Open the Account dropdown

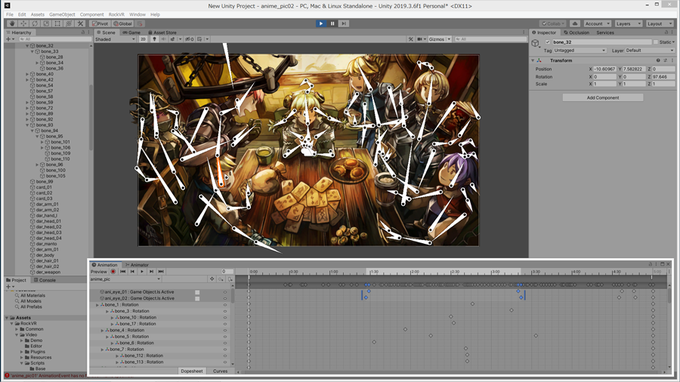pyautogui.click(x=597, y=23)
